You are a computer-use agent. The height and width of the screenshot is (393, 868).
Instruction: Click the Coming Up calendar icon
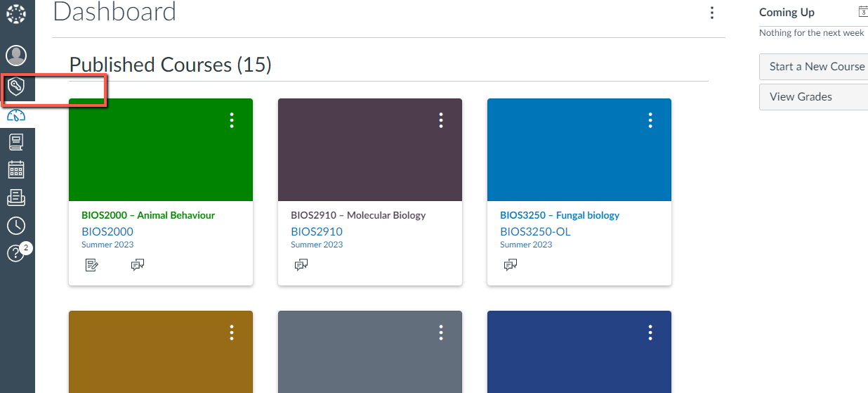863,11
